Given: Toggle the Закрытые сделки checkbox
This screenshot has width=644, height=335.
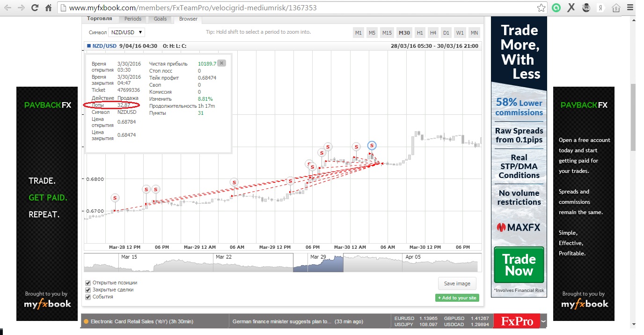Looking at the screenshot, I should [88, 290].
